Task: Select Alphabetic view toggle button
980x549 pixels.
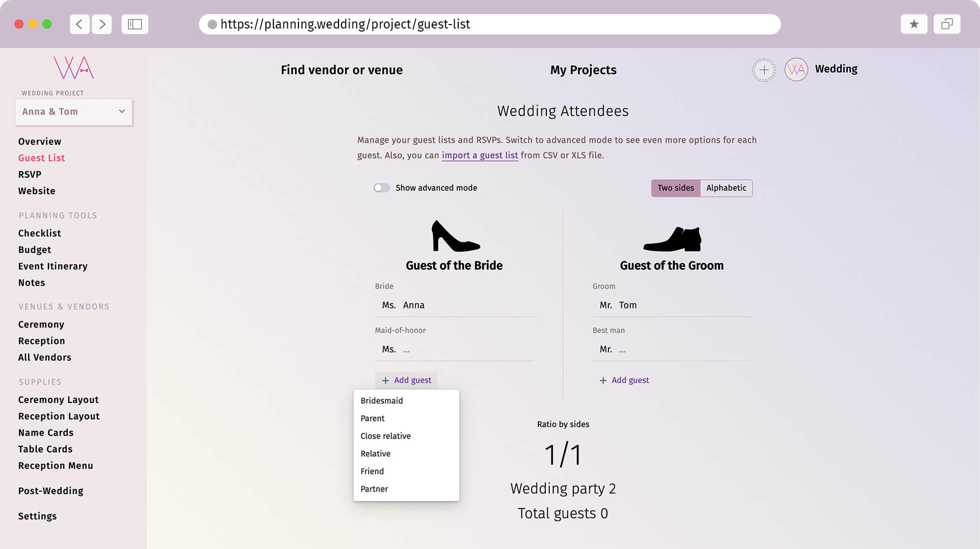Action: [726, 188]
